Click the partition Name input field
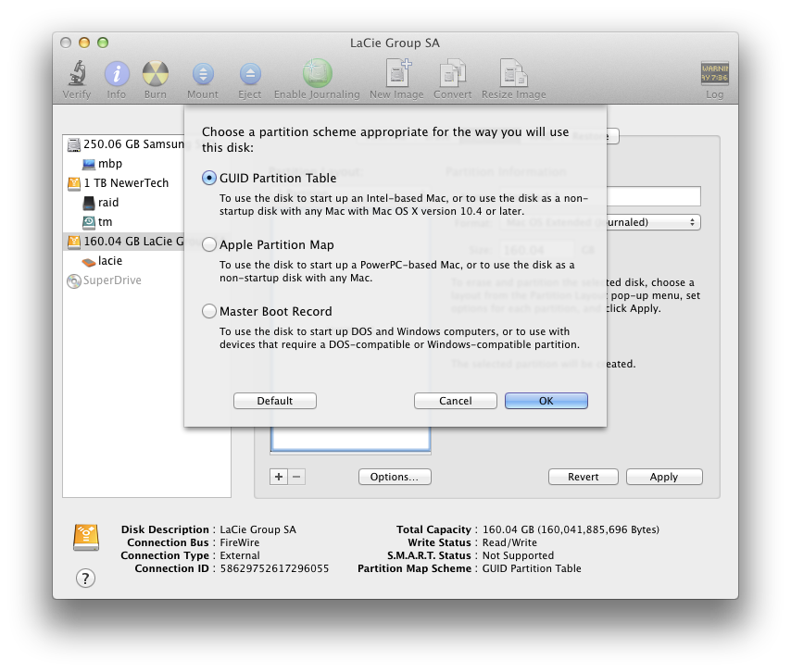This screenshot has width=791, height=672. point(654,196)
